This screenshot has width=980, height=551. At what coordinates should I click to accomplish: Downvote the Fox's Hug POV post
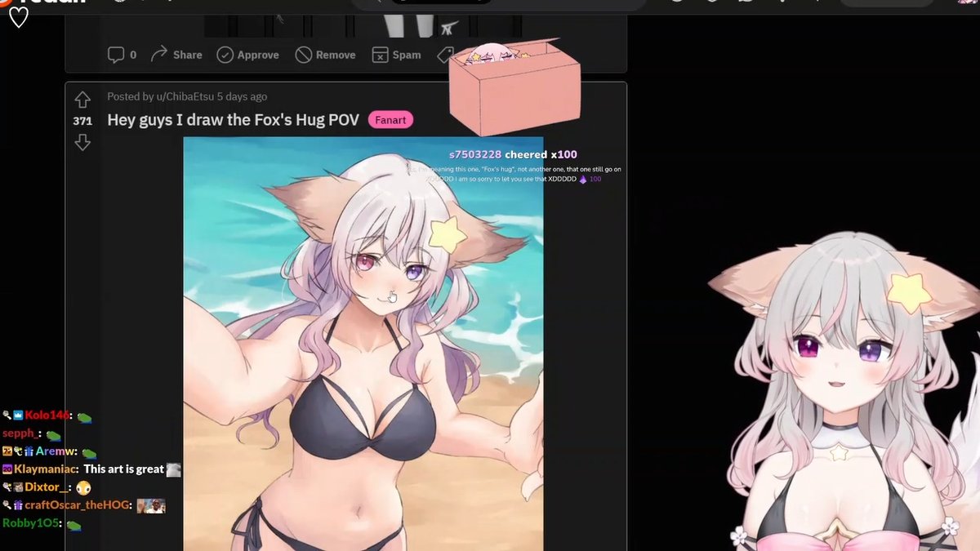coord(82,143)
